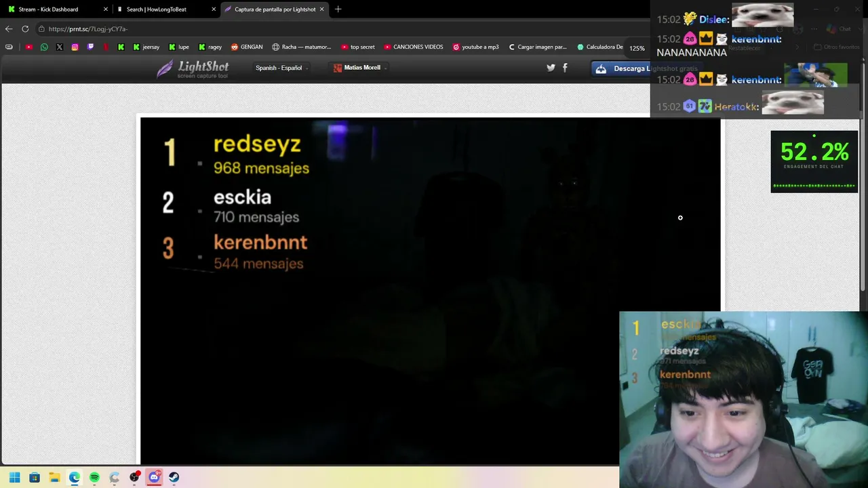Open the ragey Kick bookmark

210,47
